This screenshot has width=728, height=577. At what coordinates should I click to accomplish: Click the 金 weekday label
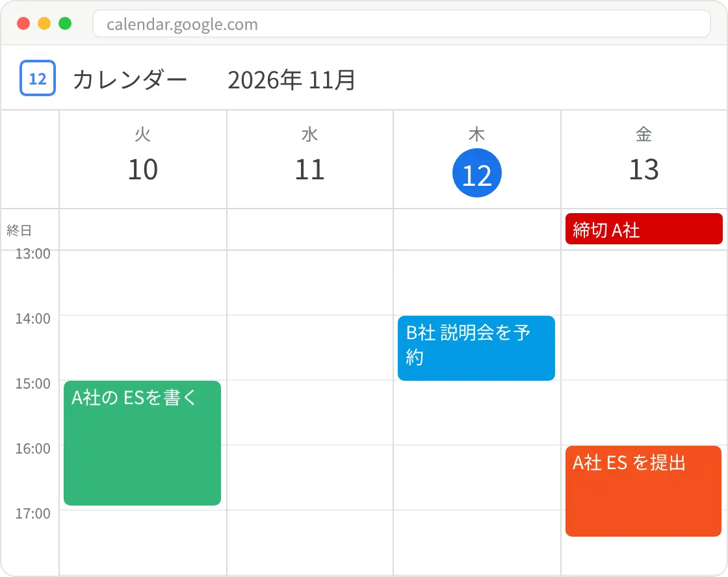pos(644,135)
